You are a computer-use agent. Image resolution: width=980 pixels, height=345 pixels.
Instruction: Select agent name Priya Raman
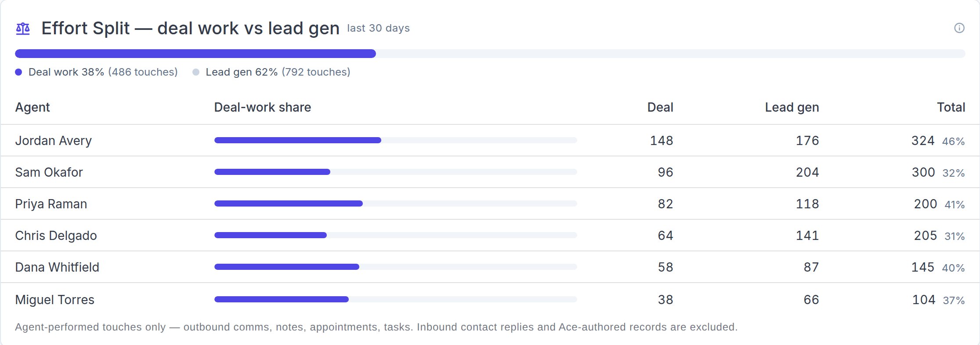51,204
